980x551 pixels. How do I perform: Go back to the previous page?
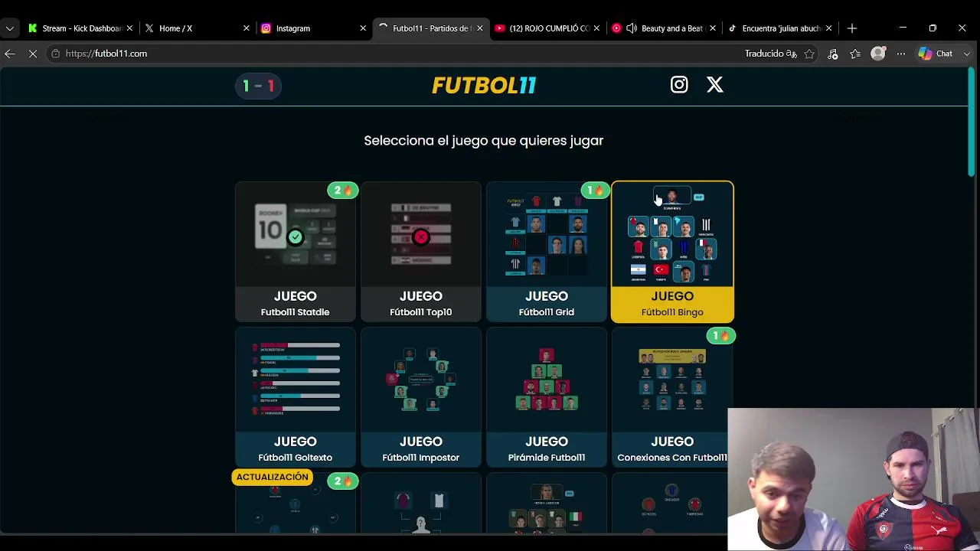tap(10, 54)
